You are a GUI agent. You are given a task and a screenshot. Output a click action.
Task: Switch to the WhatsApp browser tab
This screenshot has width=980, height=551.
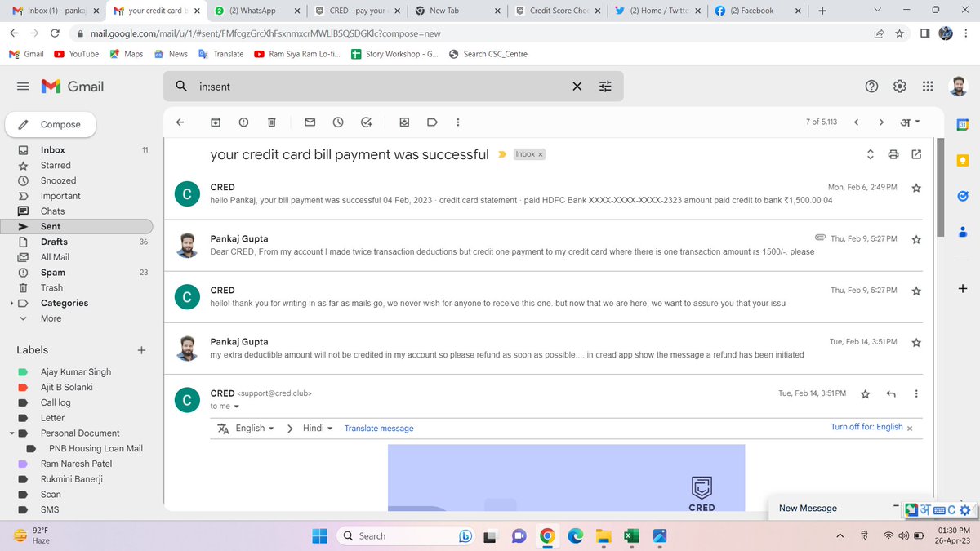(258, 11)
